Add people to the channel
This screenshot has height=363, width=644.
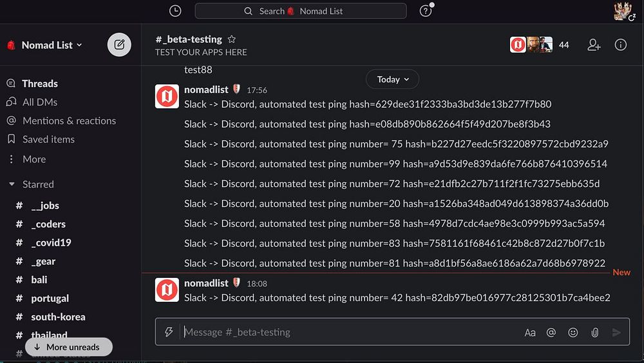pyautogui.click(x=594, y=44)
